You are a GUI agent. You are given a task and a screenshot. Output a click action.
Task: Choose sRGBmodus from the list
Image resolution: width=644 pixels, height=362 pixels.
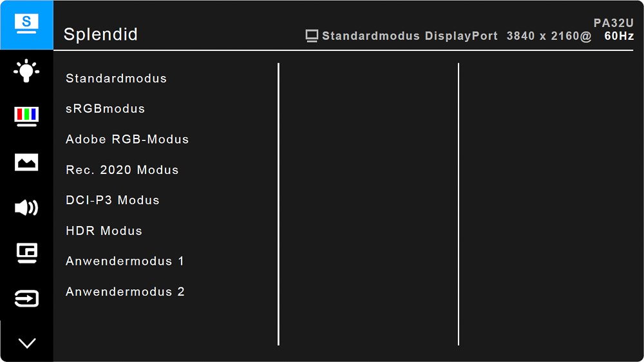105,108
